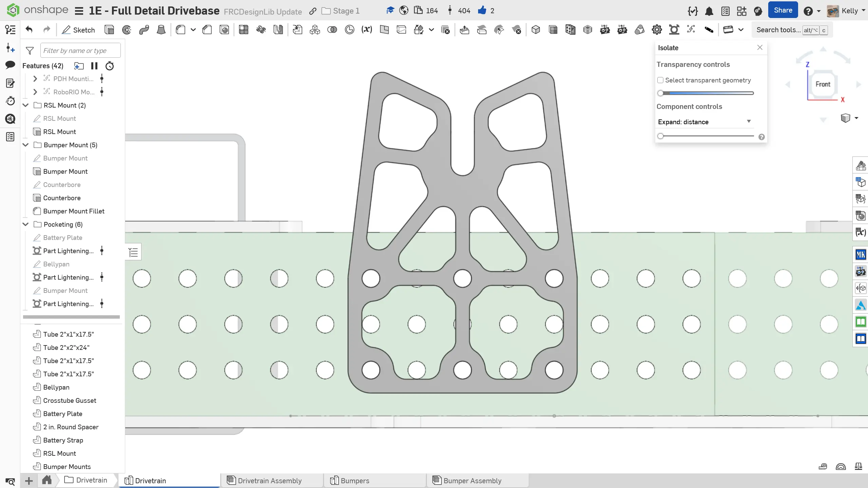Switch to the Drivetrain Assembly tab
868x488 pixels.
click(269, 481)
